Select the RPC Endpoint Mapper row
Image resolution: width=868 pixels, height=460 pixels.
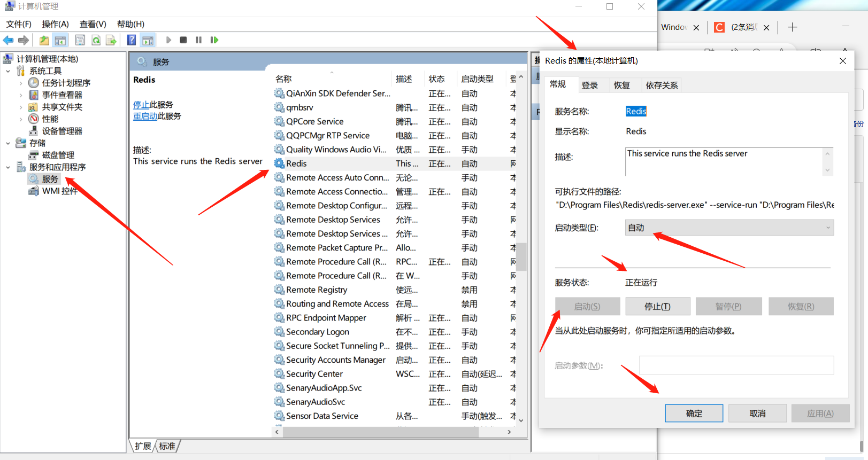point(394,318)
